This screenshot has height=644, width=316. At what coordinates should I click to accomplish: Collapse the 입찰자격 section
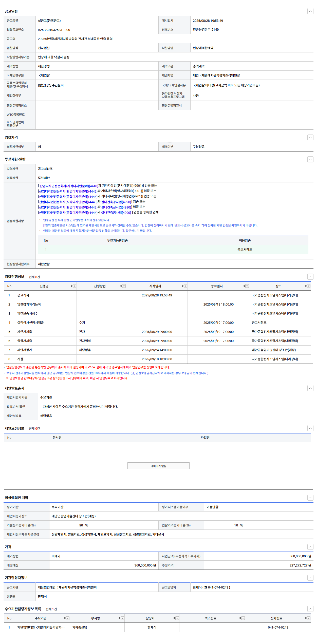310,137
